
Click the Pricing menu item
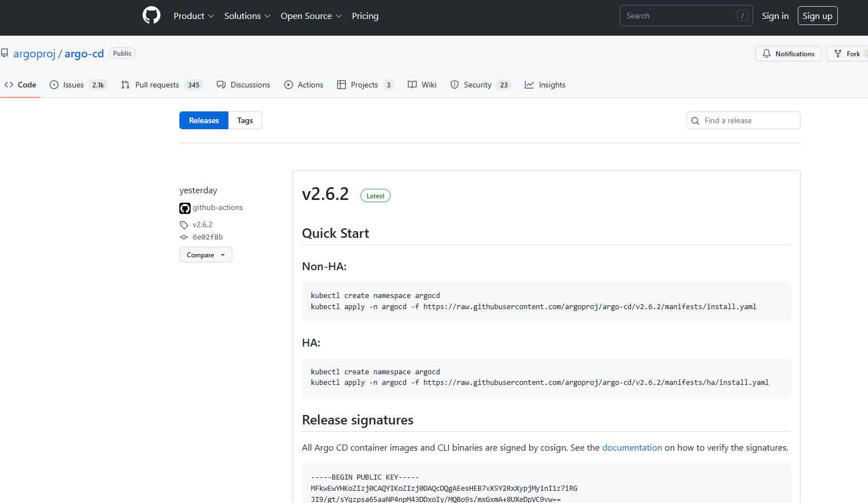pos(365,16)
